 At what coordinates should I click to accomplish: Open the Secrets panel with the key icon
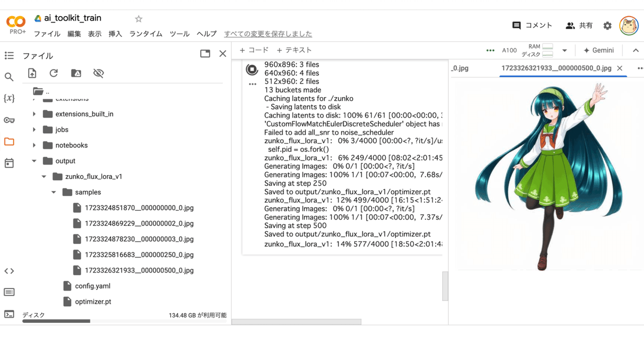[9, 120]
